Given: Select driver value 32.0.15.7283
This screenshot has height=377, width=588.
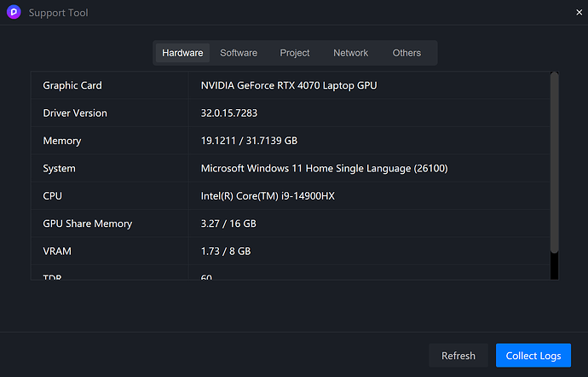Looking at the screenshot, I should 229,113.
